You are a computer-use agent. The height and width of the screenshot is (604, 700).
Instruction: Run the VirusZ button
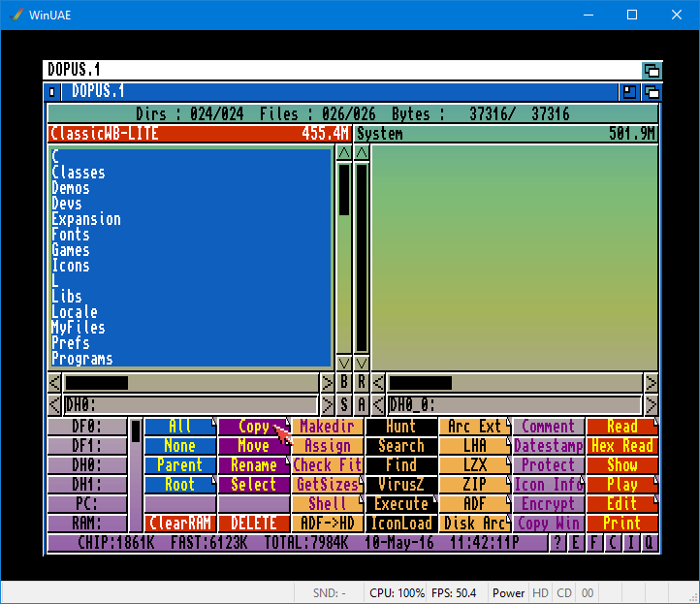400,485
